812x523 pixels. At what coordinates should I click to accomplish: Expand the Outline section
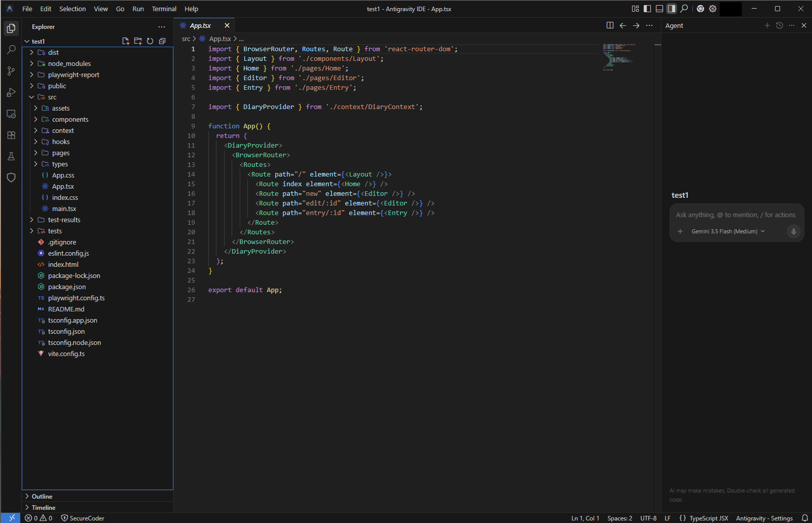[x=42, y=496]
